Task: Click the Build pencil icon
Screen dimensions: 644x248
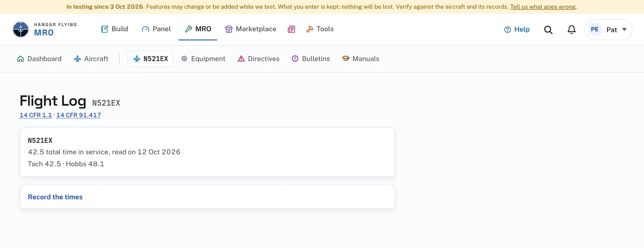Action: pos(104,29)
